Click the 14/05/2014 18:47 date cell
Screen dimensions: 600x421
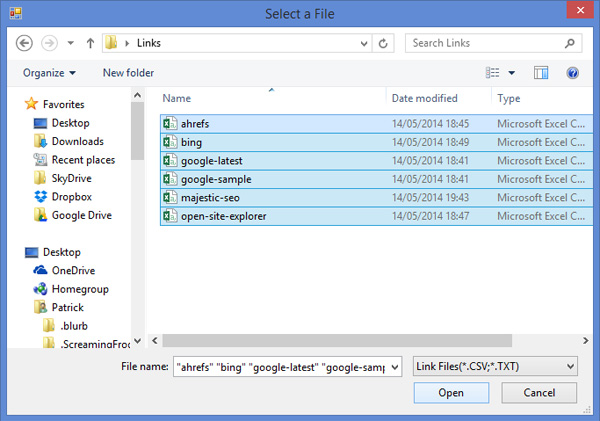(x=430, y=216)
